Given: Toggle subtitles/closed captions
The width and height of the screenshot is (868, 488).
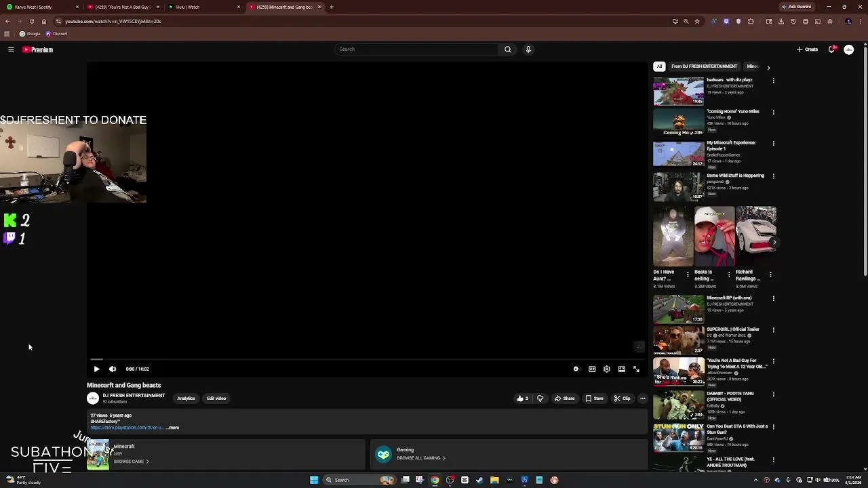Looking at the screenshot, I should 592,369.
